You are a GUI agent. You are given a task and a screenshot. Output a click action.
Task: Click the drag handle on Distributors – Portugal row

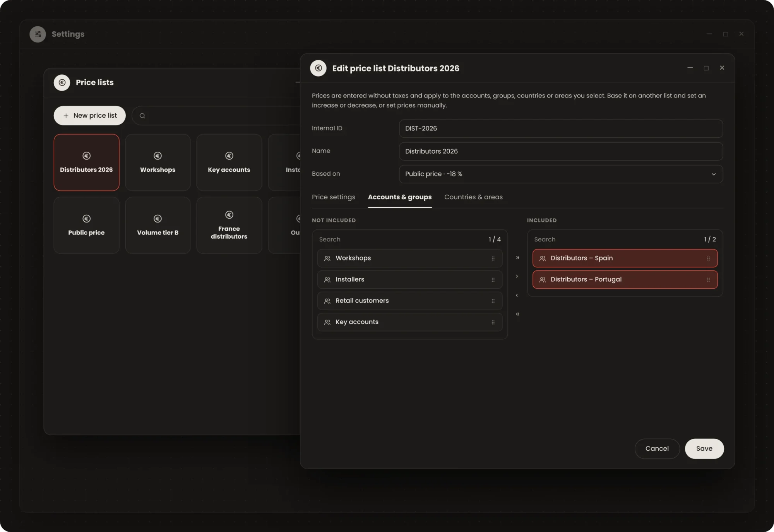708,280
